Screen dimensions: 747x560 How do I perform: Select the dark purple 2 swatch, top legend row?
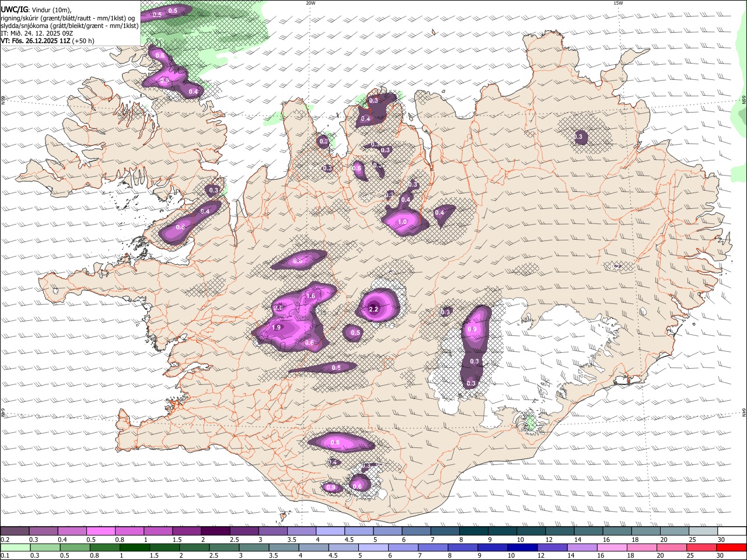click(x=215, y=531)
